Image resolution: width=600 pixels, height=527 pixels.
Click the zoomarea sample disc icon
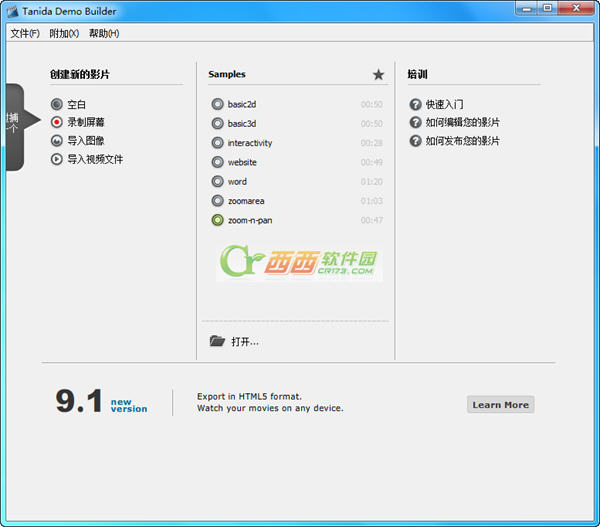[217, 201]
